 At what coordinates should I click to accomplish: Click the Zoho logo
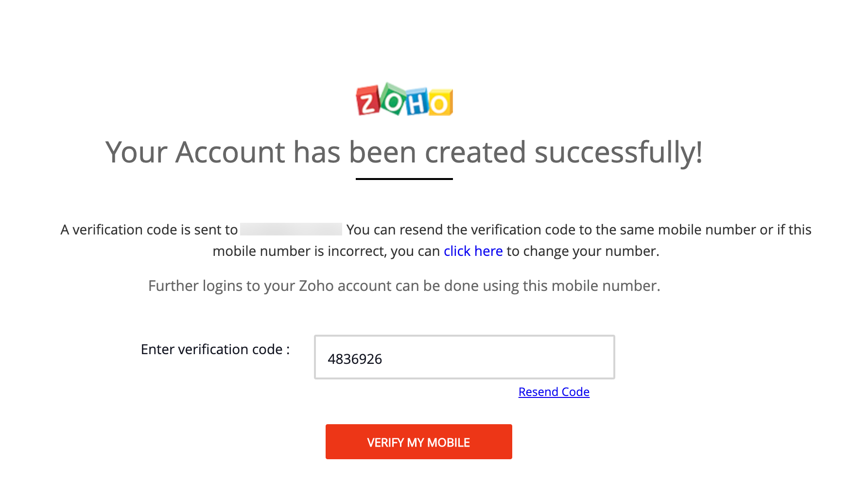(x=404, y=100)
